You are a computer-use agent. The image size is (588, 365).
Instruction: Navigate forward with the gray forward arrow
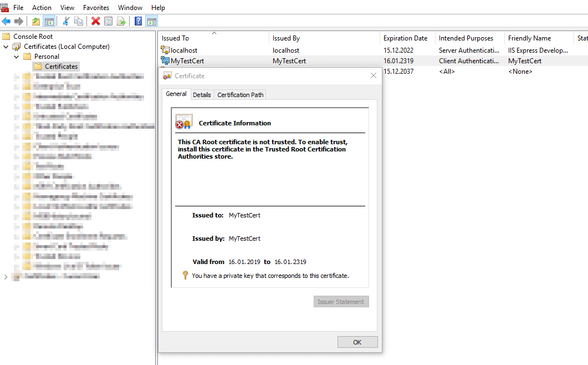click(18, 21)
